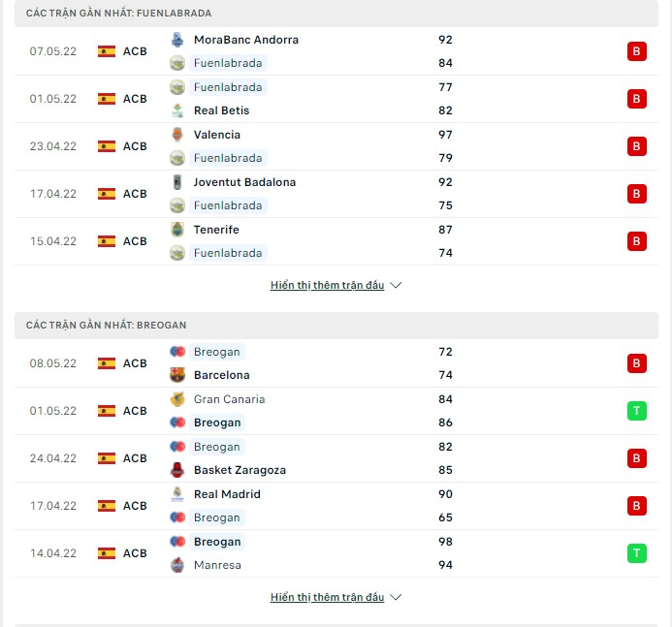Screen dimensions: 672x627
Task: Select Spain flag on 07.05.22 match row
Action: tap(107, 51)
